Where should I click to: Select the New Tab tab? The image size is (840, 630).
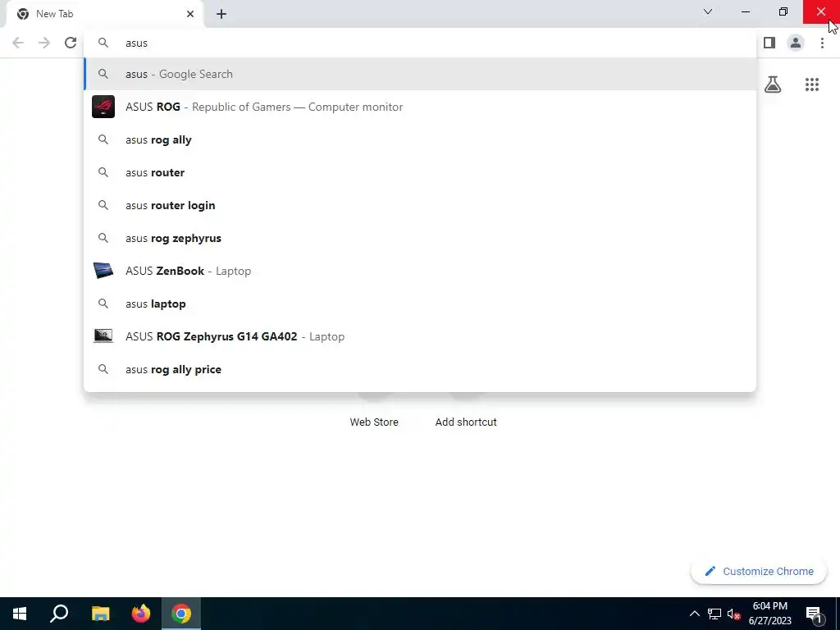pyautogui.click(x=106, y=14)
